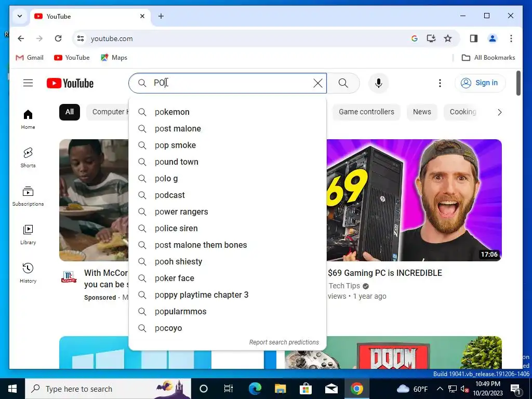532x399 pixels.
Task: Choose the pop smoke suggestion
Action: point(228,145)
